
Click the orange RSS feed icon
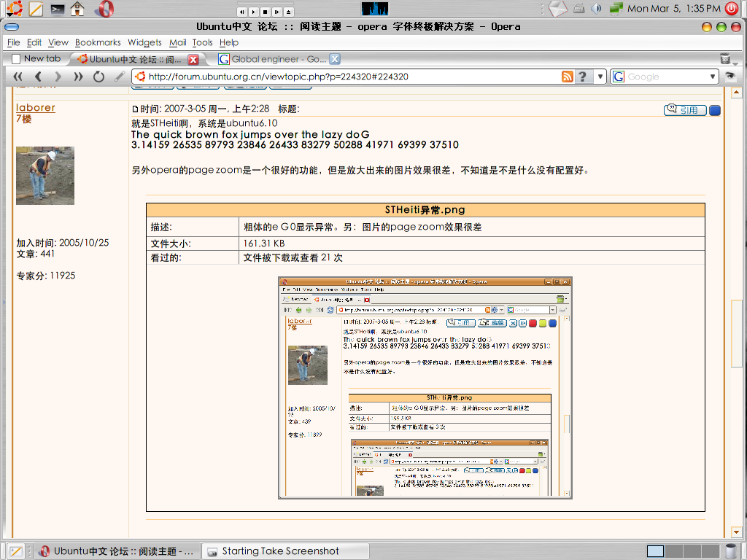[x=568, y=77]
